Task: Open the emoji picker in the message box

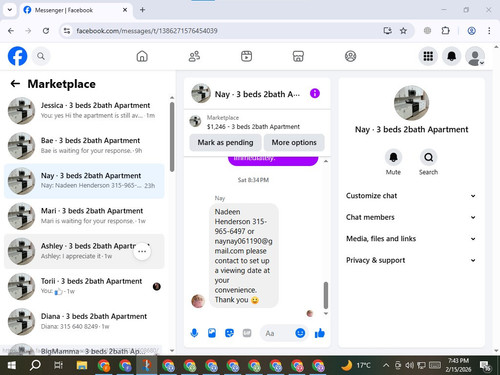Action: [x=300, y=333]
